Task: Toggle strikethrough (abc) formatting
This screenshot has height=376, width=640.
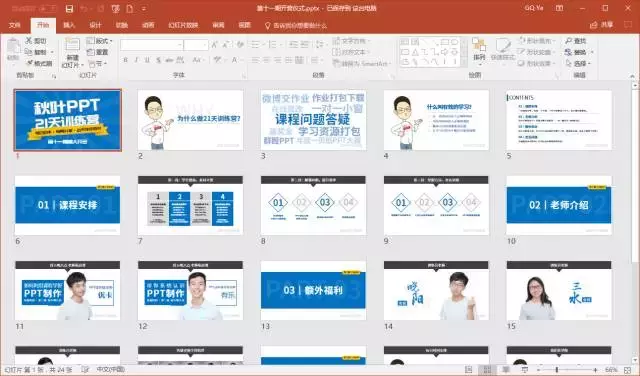Action: 169,60
